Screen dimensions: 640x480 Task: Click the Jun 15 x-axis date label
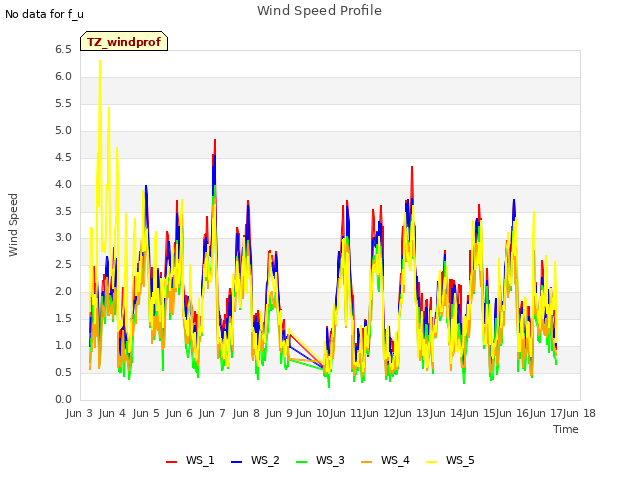tap(479, 413)
